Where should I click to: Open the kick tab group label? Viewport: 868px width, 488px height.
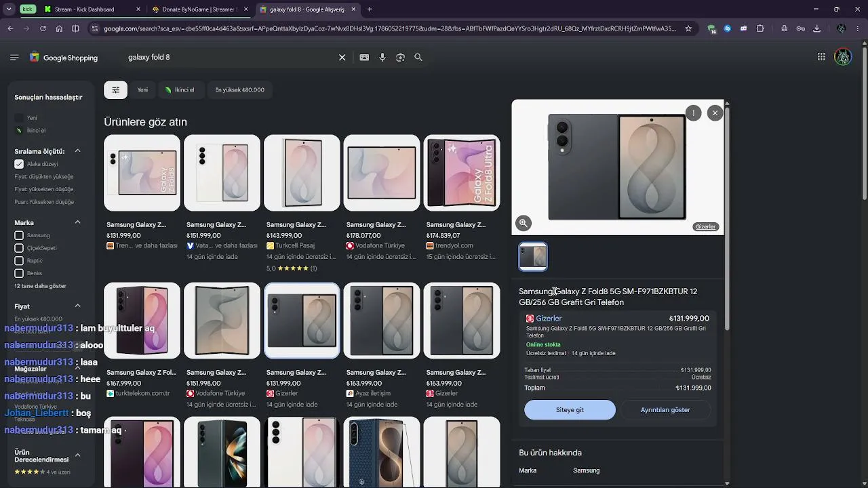[28, 9]
